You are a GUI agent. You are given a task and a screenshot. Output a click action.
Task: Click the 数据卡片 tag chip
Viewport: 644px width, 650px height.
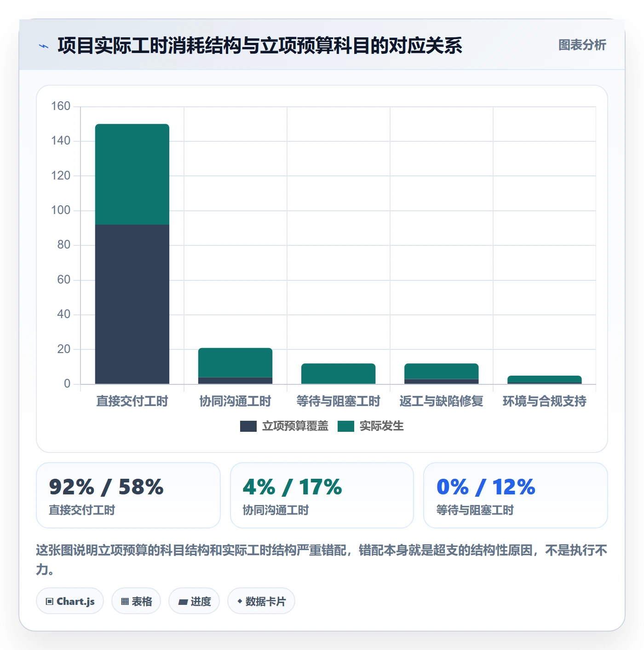coord(261,601)
